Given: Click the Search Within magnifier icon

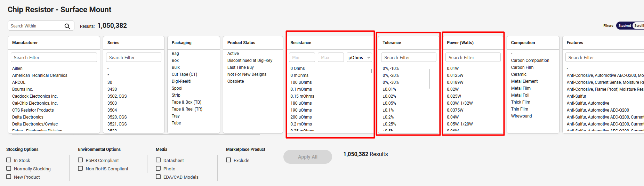Looking at the screenshot, I should (x=67, y=26).
